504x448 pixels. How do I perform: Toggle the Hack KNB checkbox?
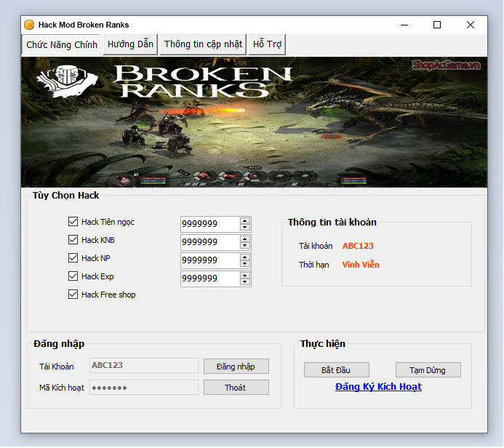(x=73, y=240)
